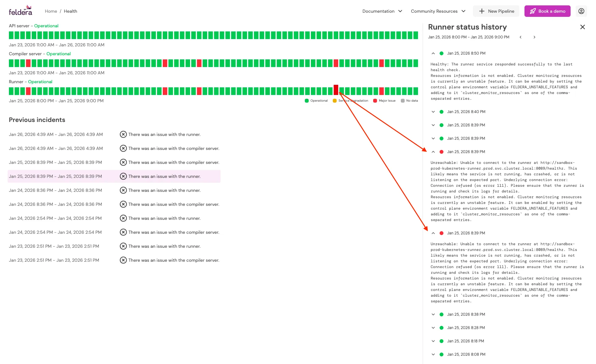This screenshot has width=596, height=364.
Task: Click the green status dot for 8:08 PM
Action: click(x=441, y=354)
